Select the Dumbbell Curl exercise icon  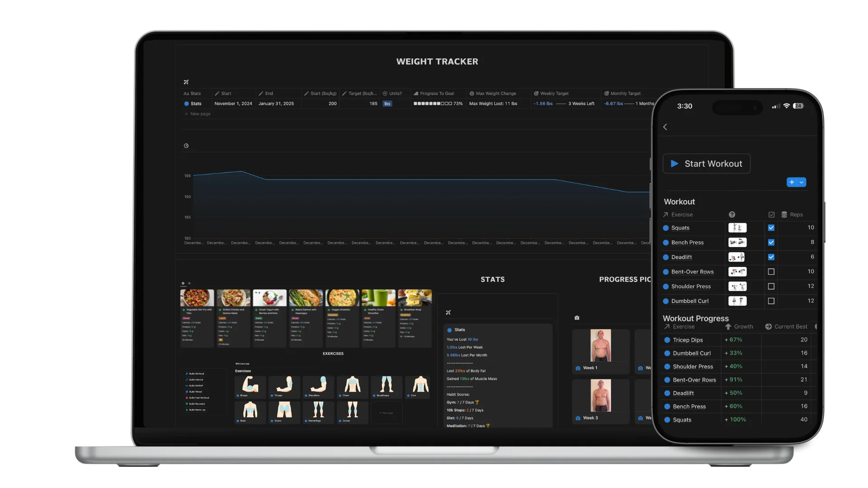(737, 301)
